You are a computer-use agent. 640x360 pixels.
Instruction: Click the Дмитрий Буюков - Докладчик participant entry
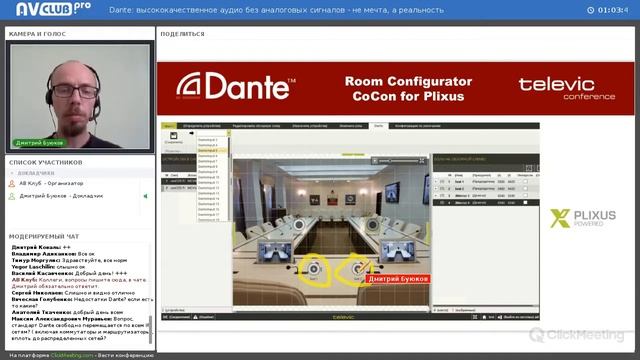[x=61, y=196]
